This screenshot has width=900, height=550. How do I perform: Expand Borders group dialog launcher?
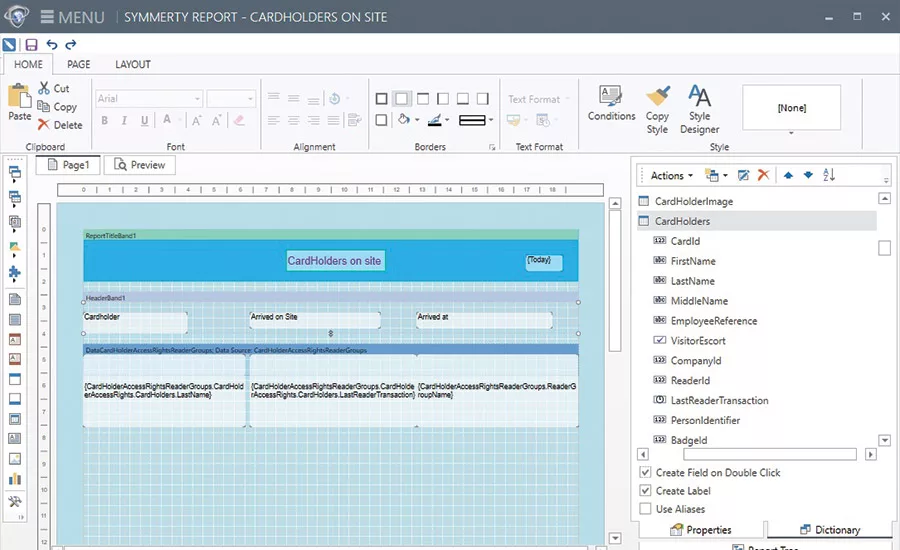pos(492,148)
